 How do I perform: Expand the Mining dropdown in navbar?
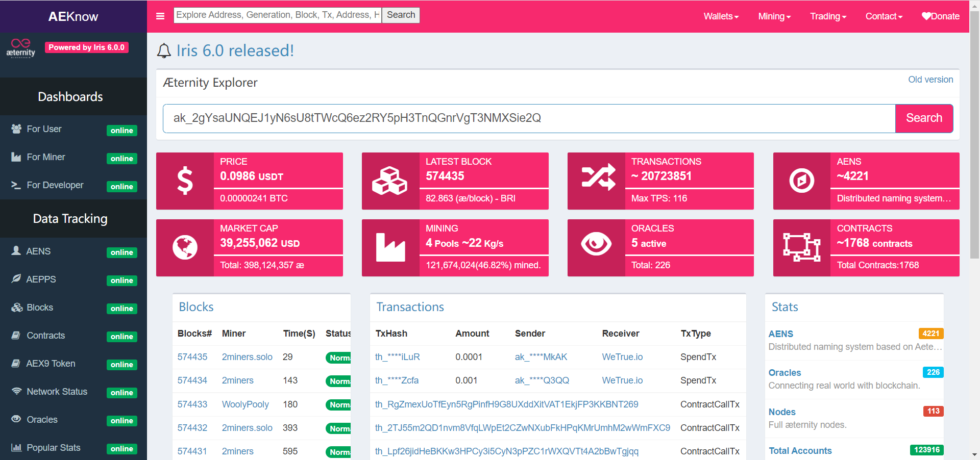[774, 16]
